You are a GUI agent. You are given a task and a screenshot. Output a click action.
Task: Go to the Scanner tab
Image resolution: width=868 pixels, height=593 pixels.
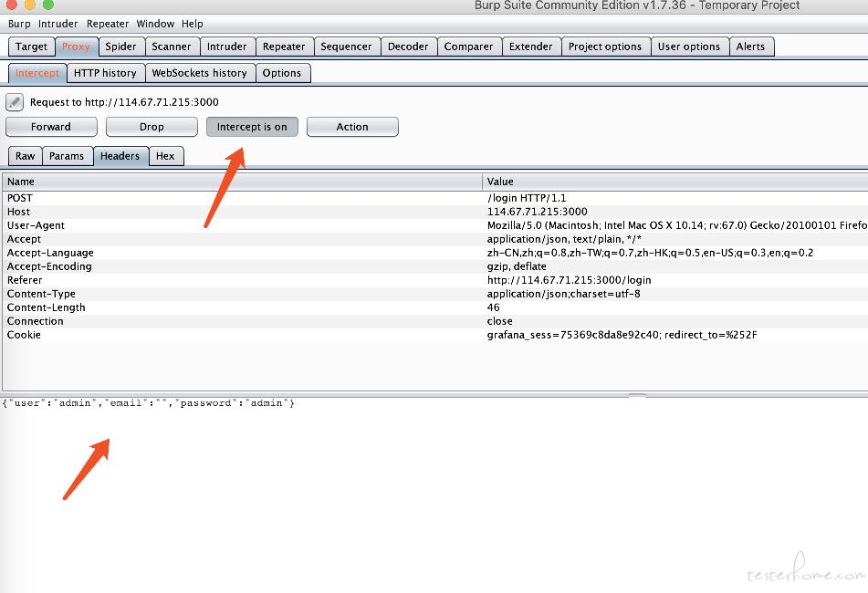172,47
